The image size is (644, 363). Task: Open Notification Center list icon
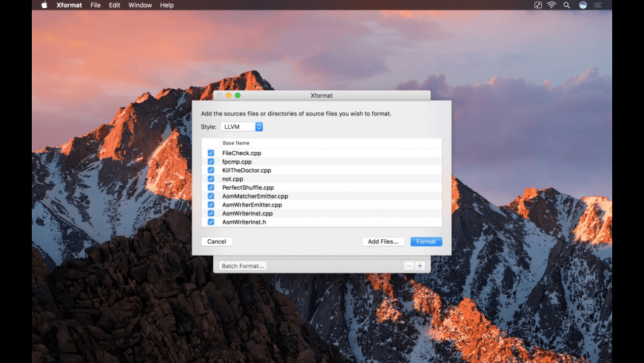pos(597,5)
